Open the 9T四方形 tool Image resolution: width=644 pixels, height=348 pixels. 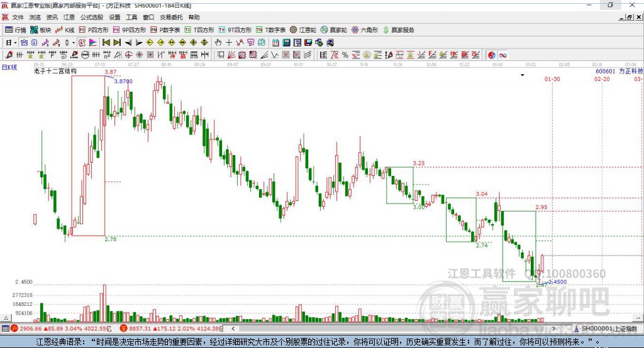(235, 30)
